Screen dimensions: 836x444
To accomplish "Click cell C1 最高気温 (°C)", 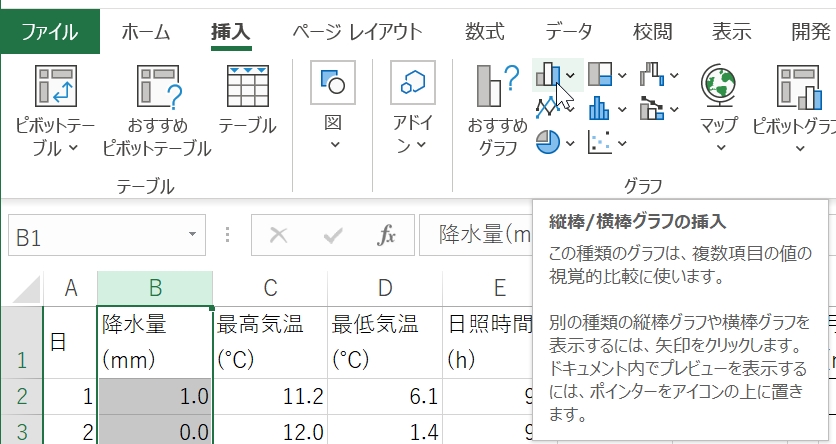I will 270,343.
